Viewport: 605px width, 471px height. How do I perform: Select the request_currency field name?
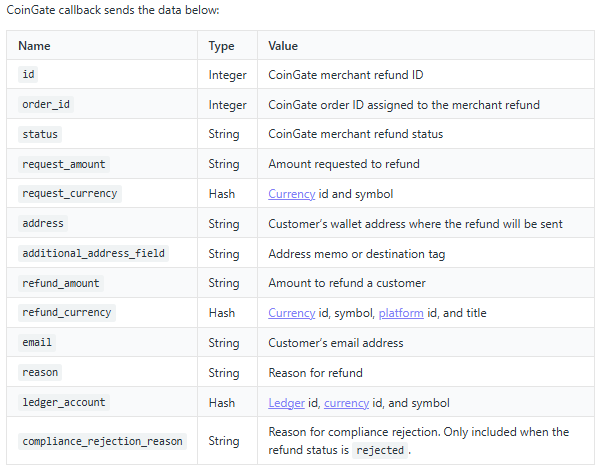[x=70, y=194]
